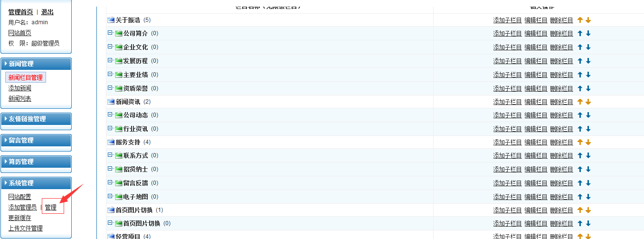
Task: Move 公司简介 down with its blue down arrow
Action: pyautogui.click(x=588, y=34)
